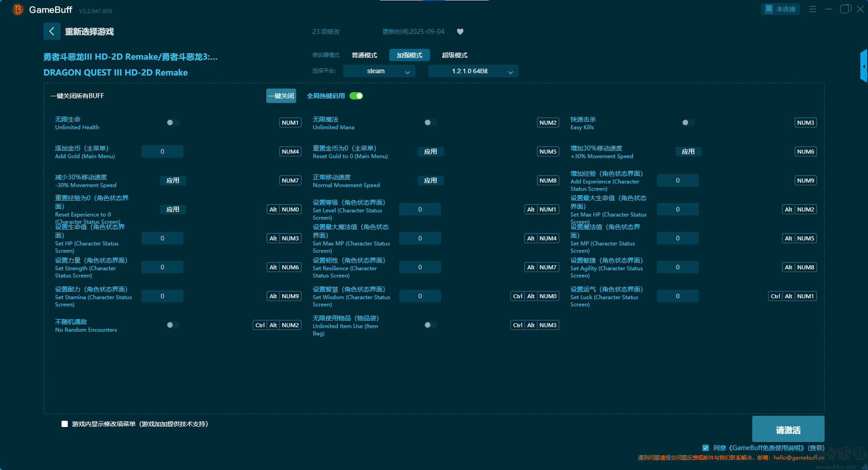Click the 请激活 activate button
This screenshot has width=868, height=470.
click(788, 429)
